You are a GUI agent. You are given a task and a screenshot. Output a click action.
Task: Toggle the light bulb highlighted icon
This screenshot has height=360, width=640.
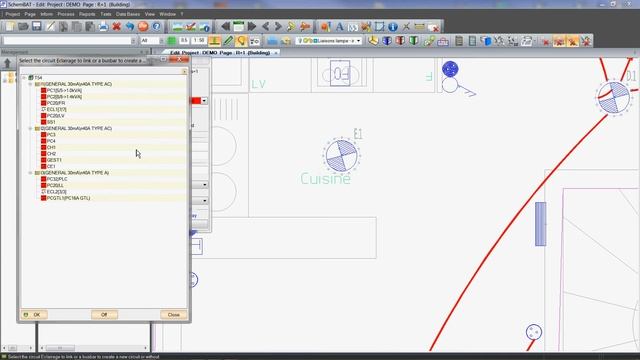point(241,41)
